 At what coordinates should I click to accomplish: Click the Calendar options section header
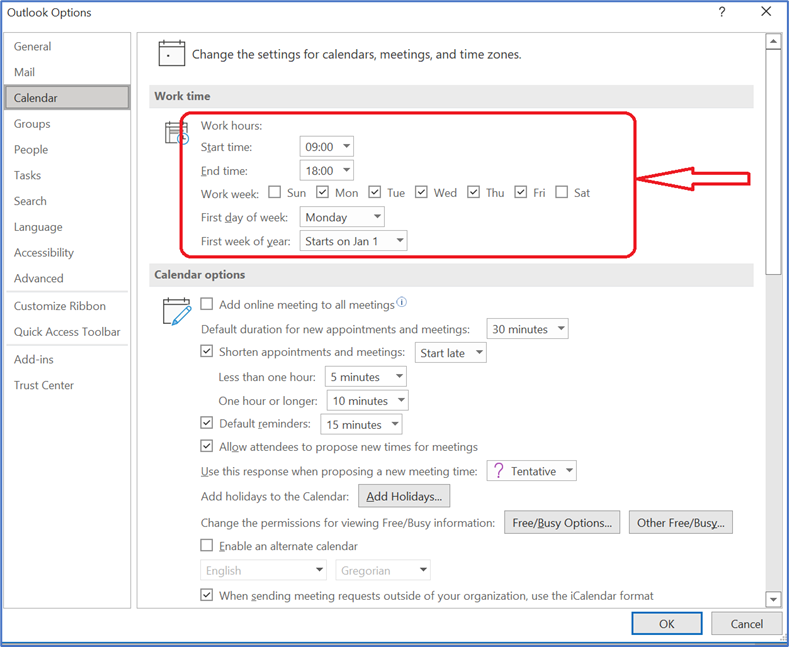pyautogui.click(x=451, y=275)
